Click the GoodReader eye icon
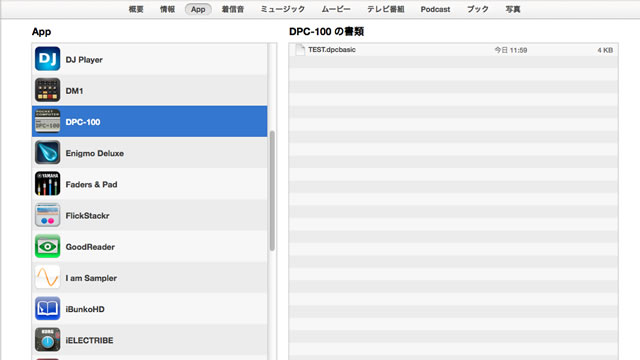The height and width of the screenshot is (360, 640). [x=47, y=246]
